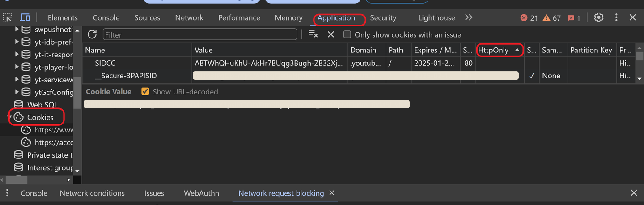
Task: Click the refresh cookies icon
Action: coord(92,34)
